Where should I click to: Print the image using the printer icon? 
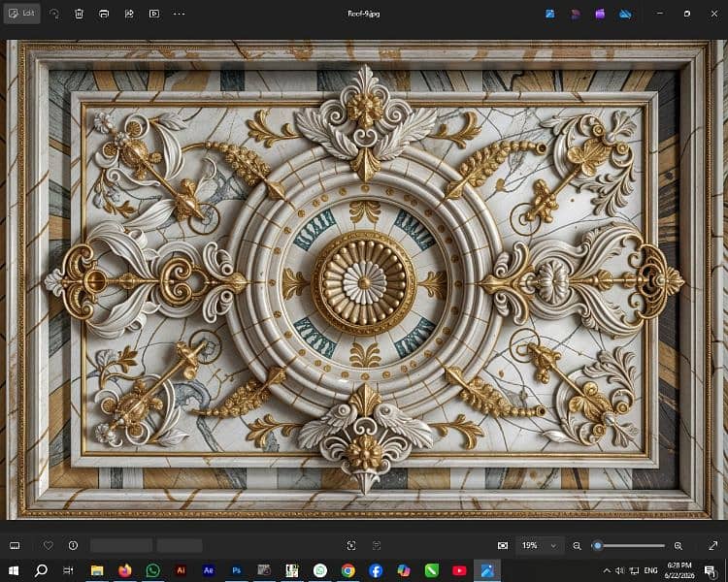(x=104, y=14)
